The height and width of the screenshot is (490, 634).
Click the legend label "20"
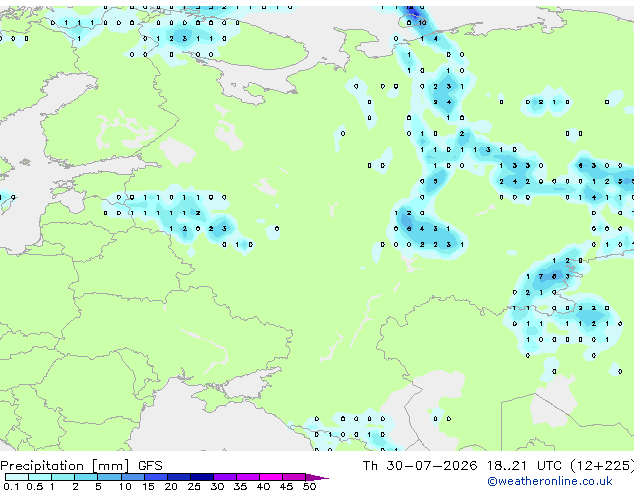pos(171,486)
